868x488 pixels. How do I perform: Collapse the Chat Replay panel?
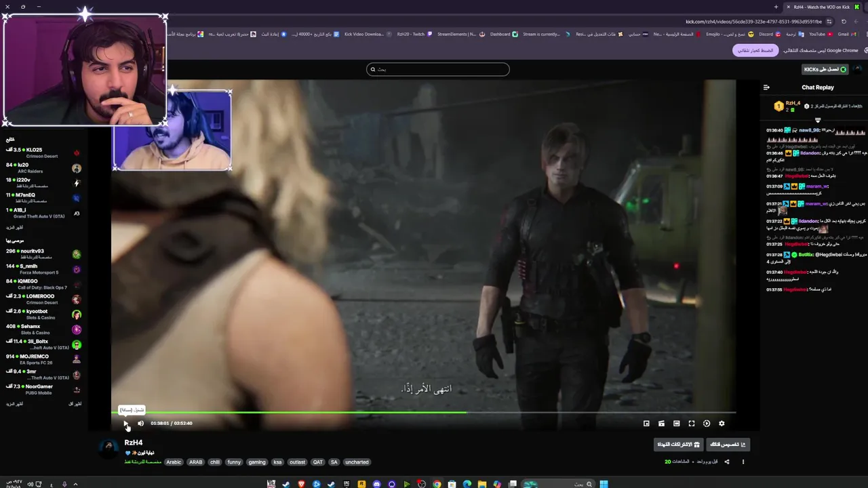766,87
